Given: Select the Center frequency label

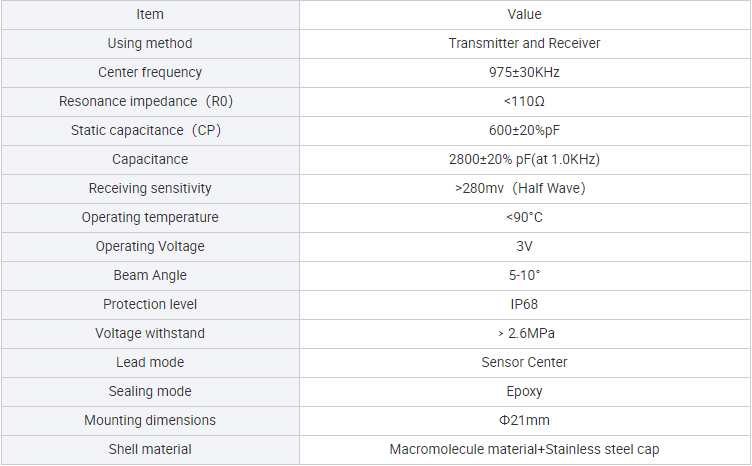Looking at the screenshot, I should tap(150, 72).
